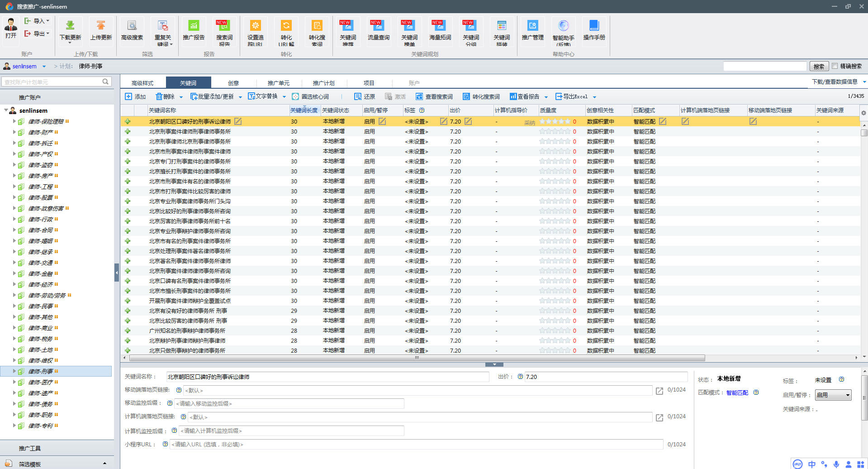Expand the 律师-保险理赔 plan node
The width and height of the screenshot is (868, 469).
point(14,121)
